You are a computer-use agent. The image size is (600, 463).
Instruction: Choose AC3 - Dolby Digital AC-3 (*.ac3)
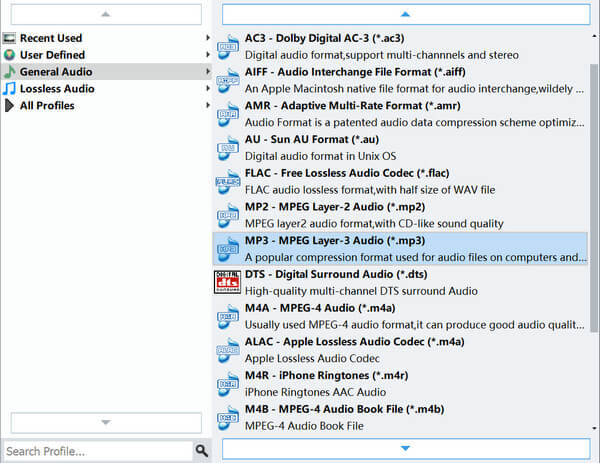[x=400, y=47]
